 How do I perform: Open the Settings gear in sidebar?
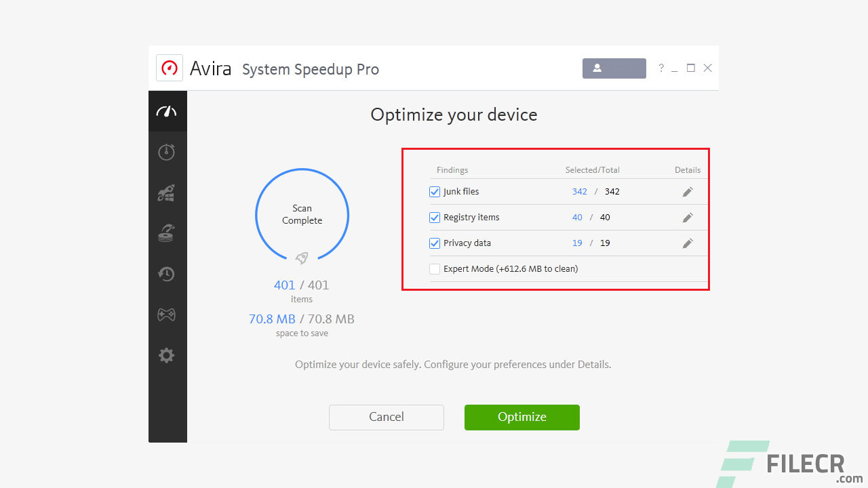point(167,355)
